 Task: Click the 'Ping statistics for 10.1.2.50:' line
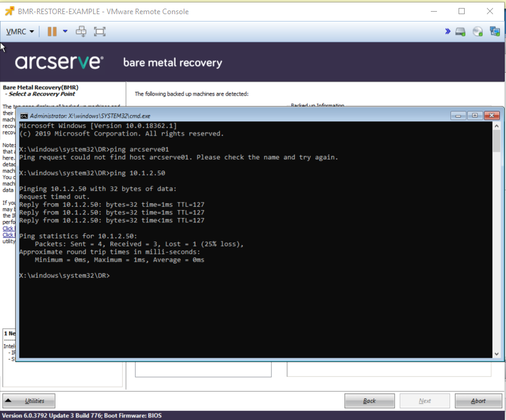click(78, 236)
